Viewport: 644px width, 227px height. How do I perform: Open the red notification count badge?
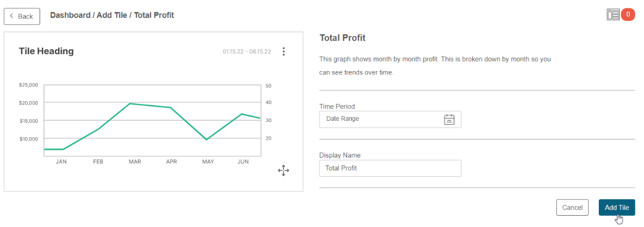tap(628, 14)
